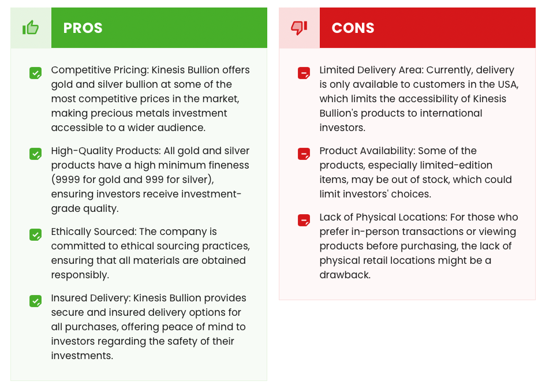
Task: Select the Insured Delivery paragraph
Action: pos(149,327)
